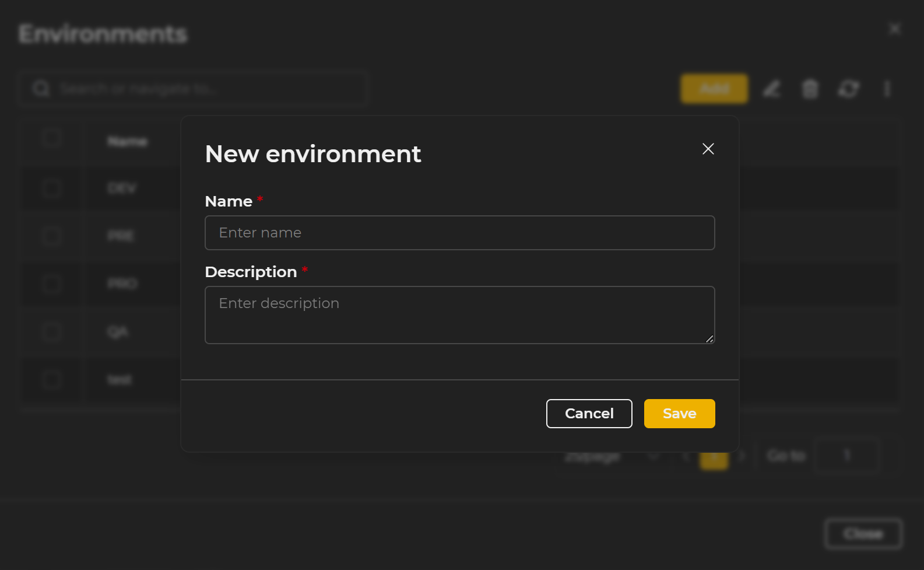Click the Go to page input field
The width and height of the screenshot is (924, 570).
(847, 455)
